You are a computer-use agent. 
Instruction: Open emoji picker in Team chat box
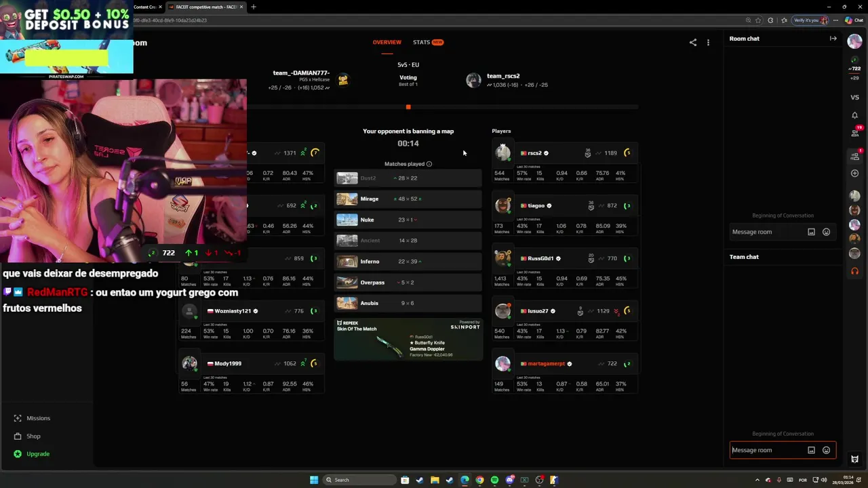point(826,450)
